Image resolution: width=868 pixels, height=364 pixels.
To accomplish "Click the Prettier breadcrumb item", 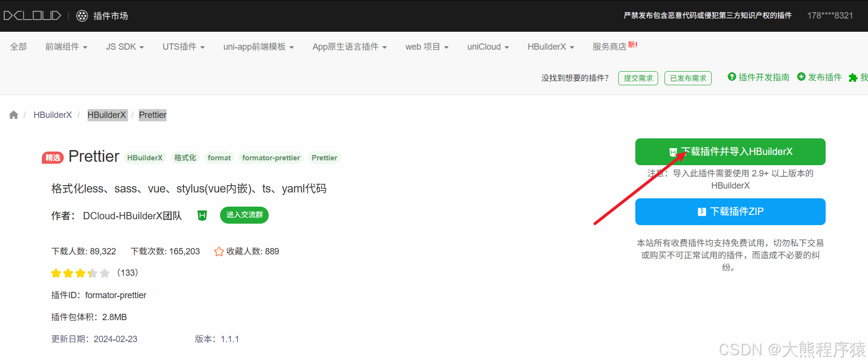I will click(x=153, y=115).
